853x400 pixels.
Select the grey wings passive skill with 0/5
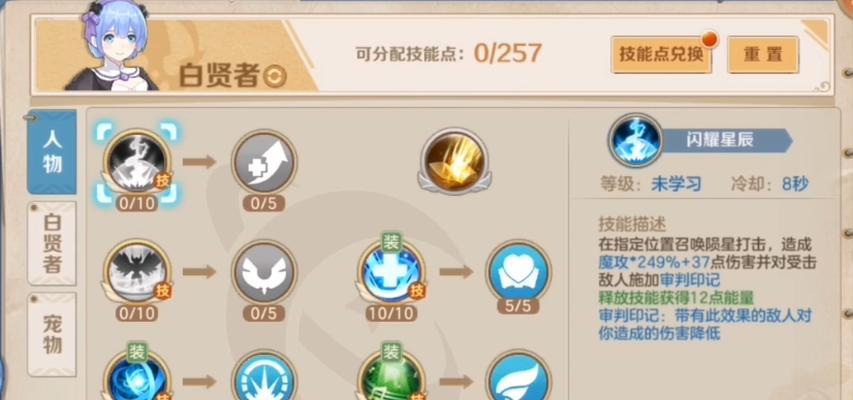click(x=264, y=272)
